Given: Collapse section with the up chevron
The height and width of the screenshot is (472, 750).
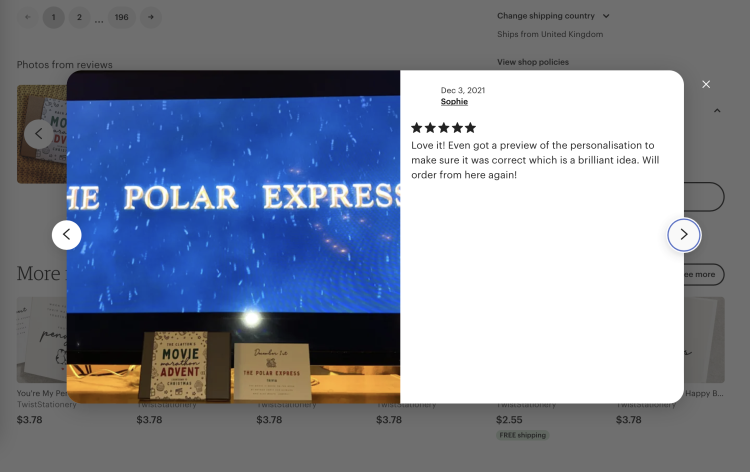Looking at the screenshot, I should (717, 110).
